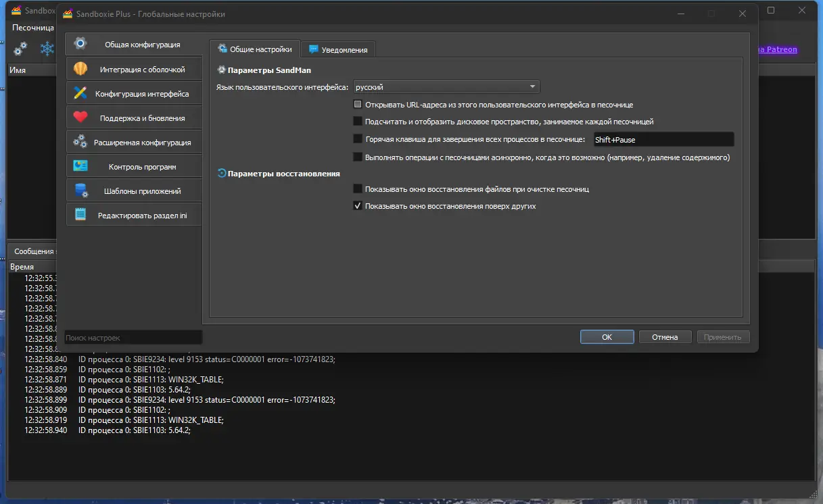823x504 pixels.
Task: Open Контроль программ settings page
Action: pyautogui.click(x=134, y=167)
